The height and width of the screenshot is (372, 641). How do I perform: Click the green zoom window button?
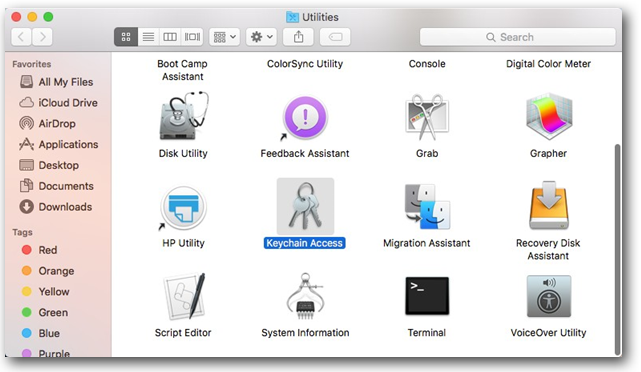tap(48, 17)
